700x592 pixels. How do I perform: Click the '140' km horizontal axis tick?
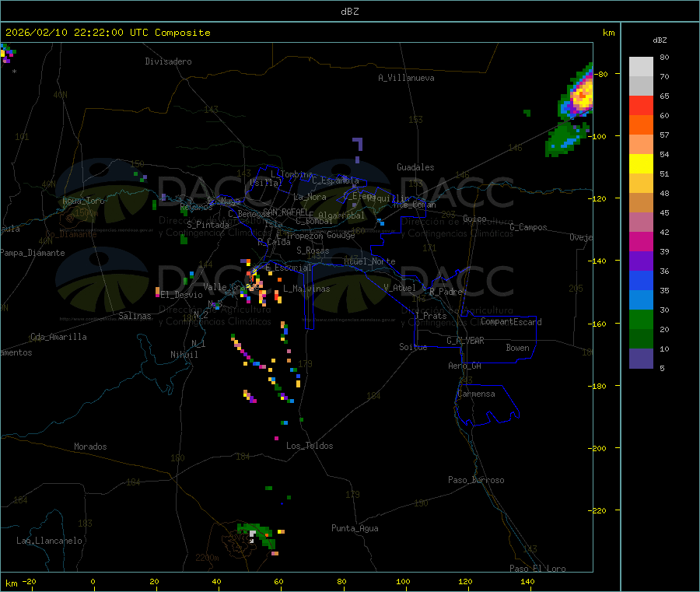point(527,581)
